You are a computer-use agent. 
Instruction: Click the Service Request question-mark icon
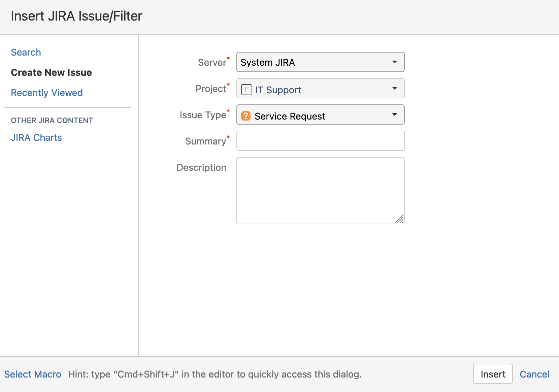(246, 116)
